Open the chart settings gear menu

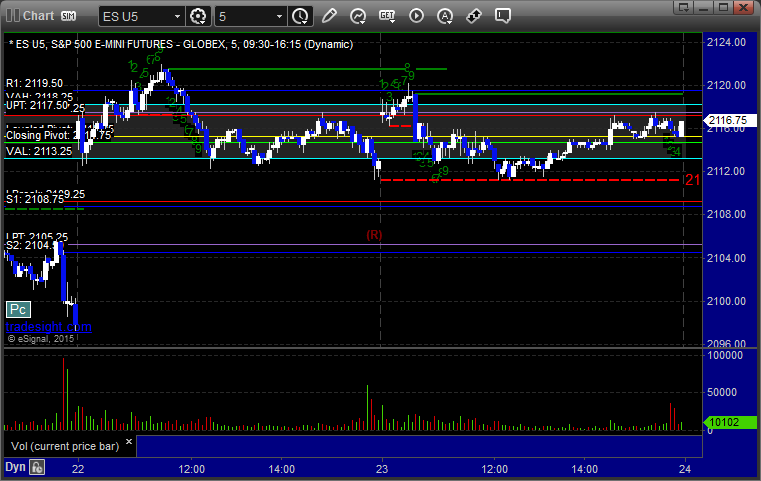click(198, 16)
